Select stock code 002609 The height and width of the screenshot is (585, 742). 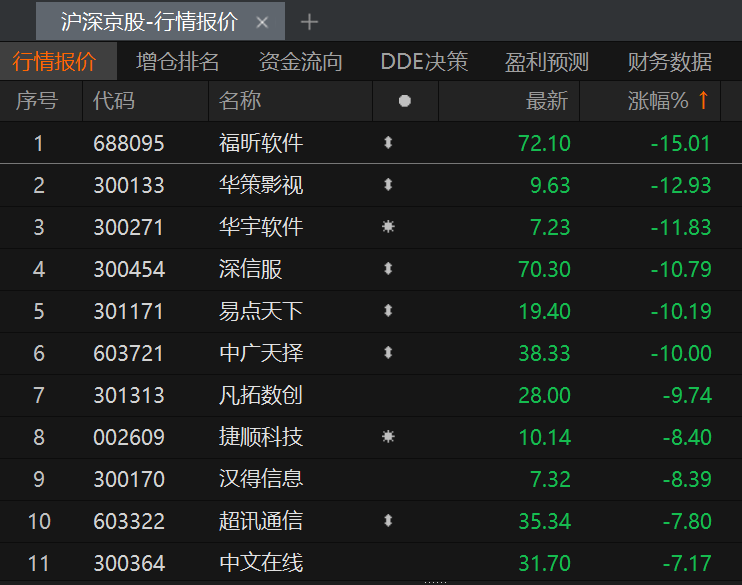pos(129,437)
